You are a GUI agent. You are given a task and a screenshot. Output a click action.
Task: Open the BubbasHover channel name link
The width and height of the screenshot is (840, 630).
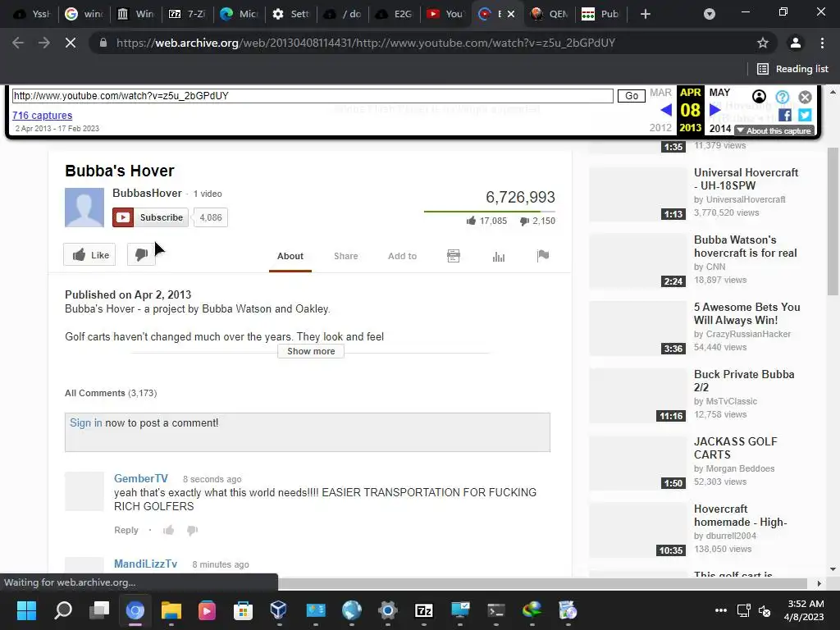click(x=148, y=194)
